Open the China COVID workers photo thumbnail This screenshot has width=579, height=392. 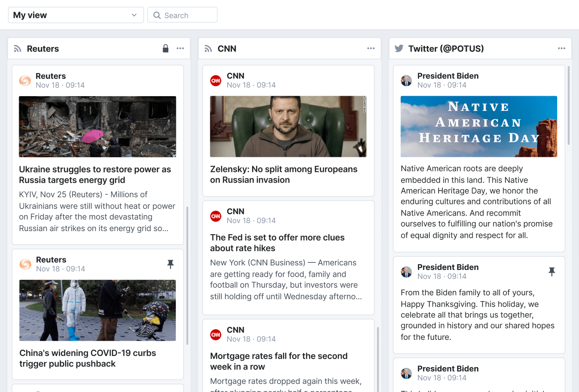(x=98, y=310)
